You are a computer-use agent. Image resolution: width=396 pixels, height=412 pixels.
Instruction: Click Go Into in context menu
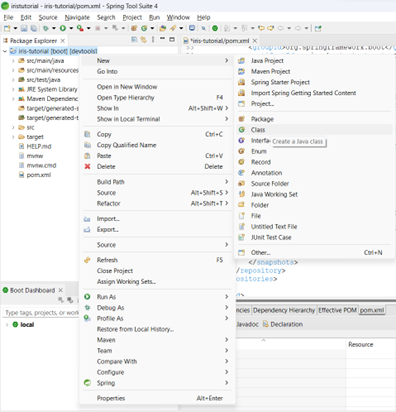(157, 71)
